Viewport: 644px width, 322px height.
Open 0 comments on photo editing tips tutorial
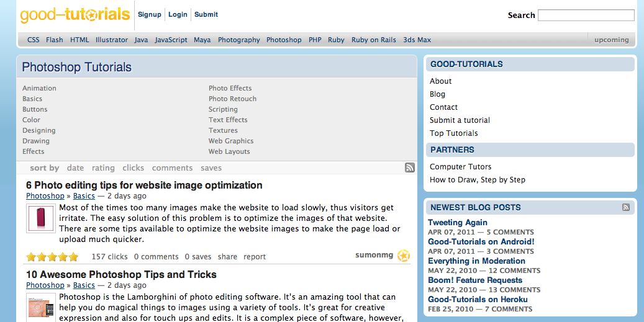pos(156,257)
